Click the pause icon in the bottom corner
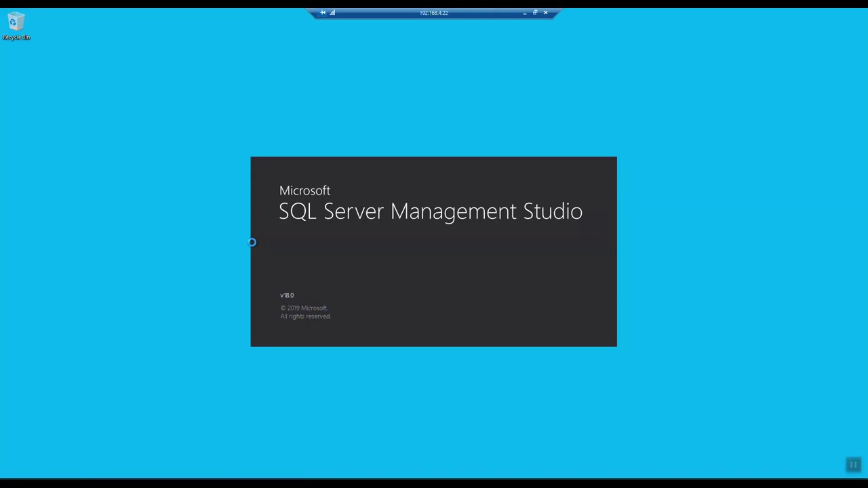 tap(854, 465)
